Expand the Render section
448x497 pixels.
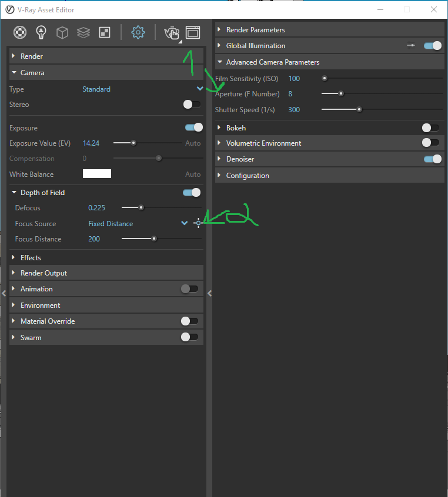pyautogui.click(x=106, y=56)
